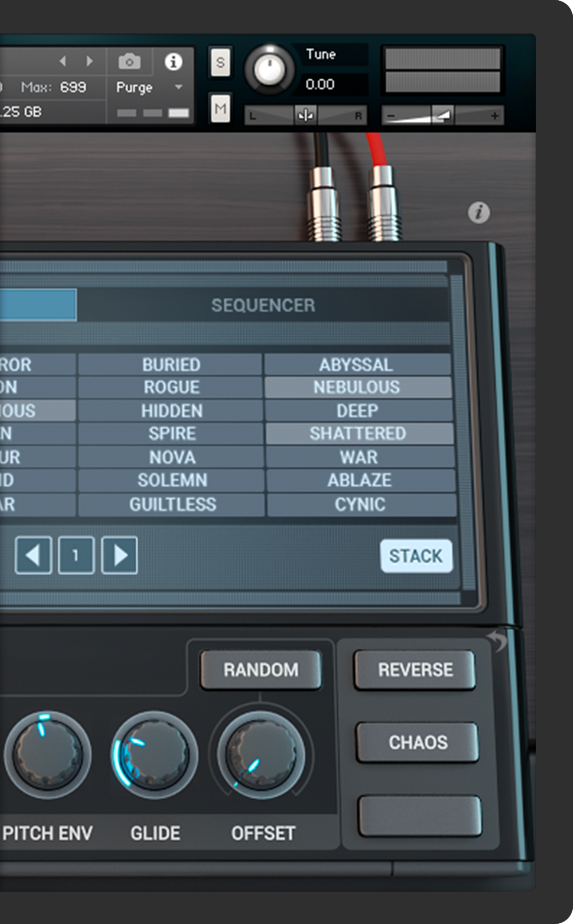Click the undo arrow above REVERSE
This screenshot has height=924, width=573.
497,640
